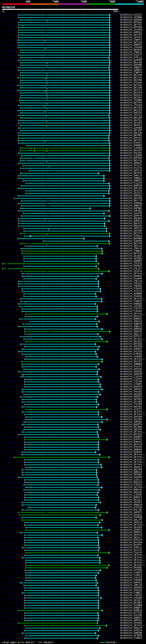The width and height of the screenshot is (146, 644).
Task: Click label UniRef100_C1BSB9
Action: 131,598
